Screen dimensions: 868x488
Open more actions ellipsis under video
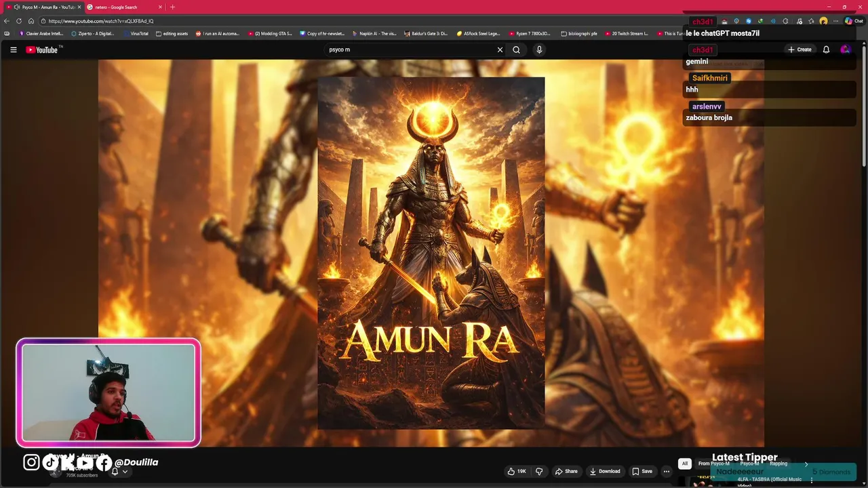(x=667, y=471)
